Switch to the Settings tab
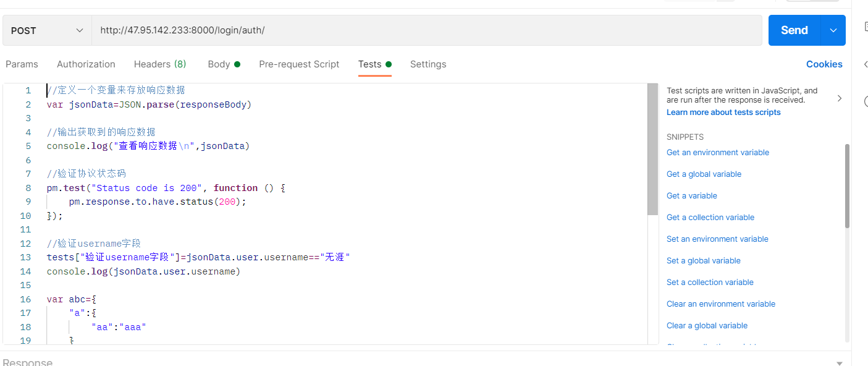This screenshot has height=366, width=868. pyautogui.click(x=428, y=64)
